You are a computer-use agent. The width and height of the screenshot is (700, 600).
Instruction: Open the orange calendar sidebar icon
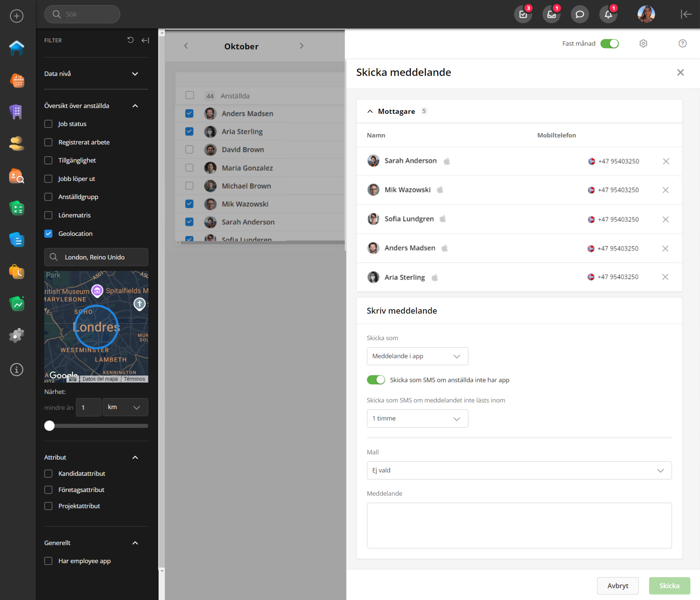click(x=17, y=80)
